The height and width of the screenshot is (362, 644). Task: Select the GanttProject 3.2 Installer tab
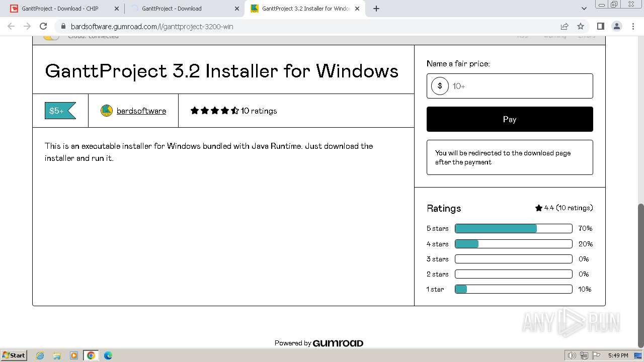click(306, 9)
